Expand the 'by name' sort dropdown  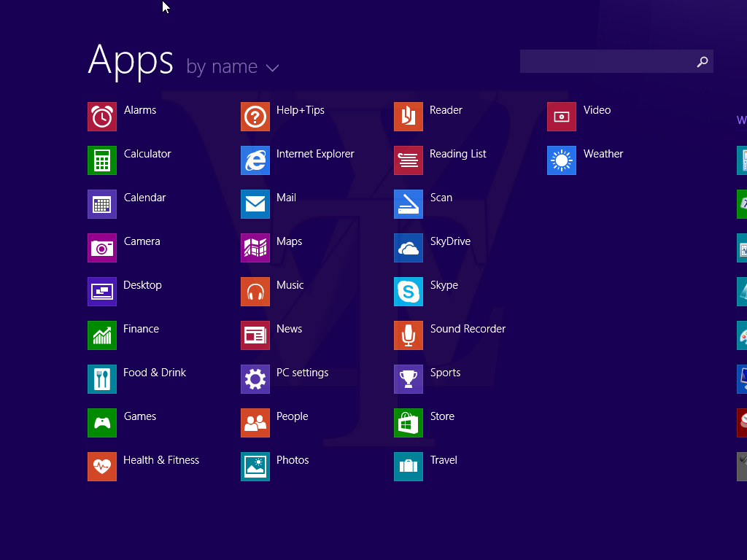coord(233,66)
